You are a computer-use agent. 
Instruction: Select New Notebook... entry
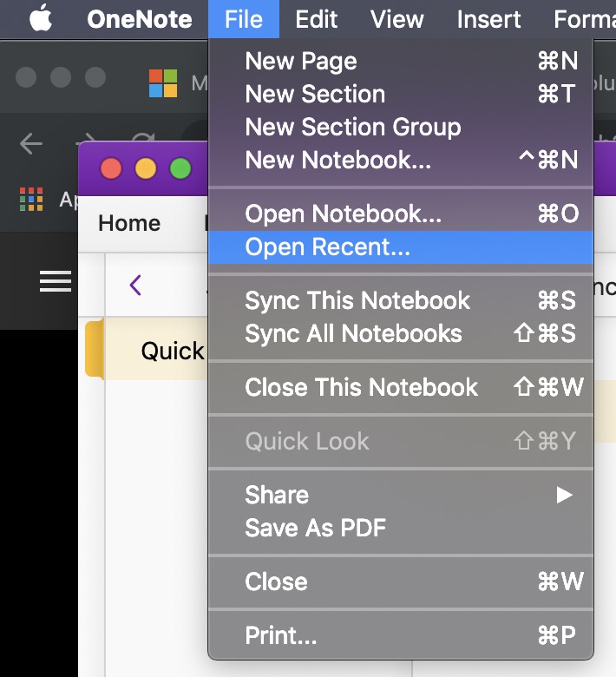coord(401,160)
